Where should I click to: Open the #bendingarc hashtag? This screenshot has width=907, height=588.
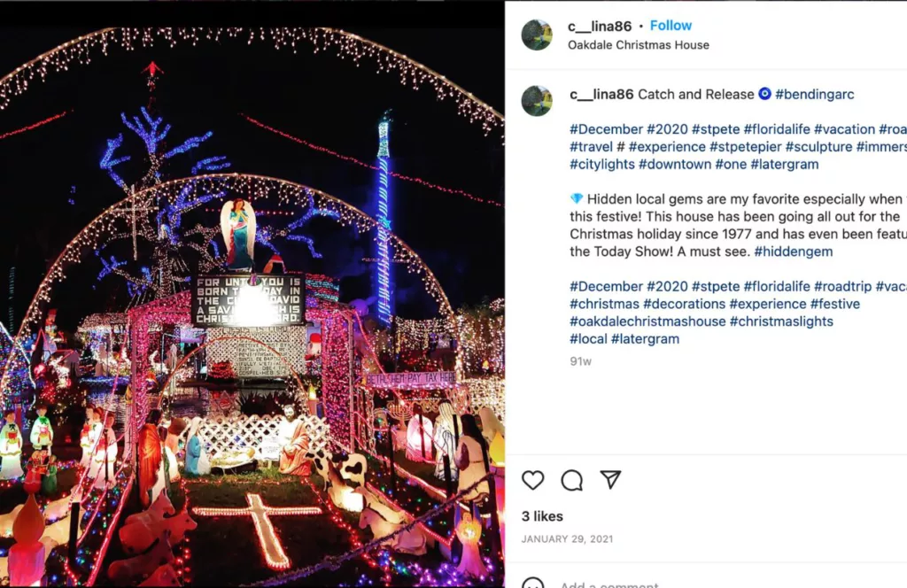pyautogui.click(x=815, y=94)
